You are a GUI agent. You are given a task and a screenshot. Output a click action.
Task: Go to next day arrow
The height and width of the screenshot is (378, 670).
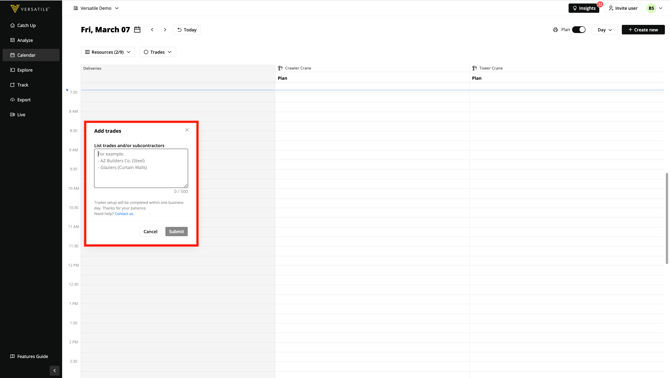point(165,30)
